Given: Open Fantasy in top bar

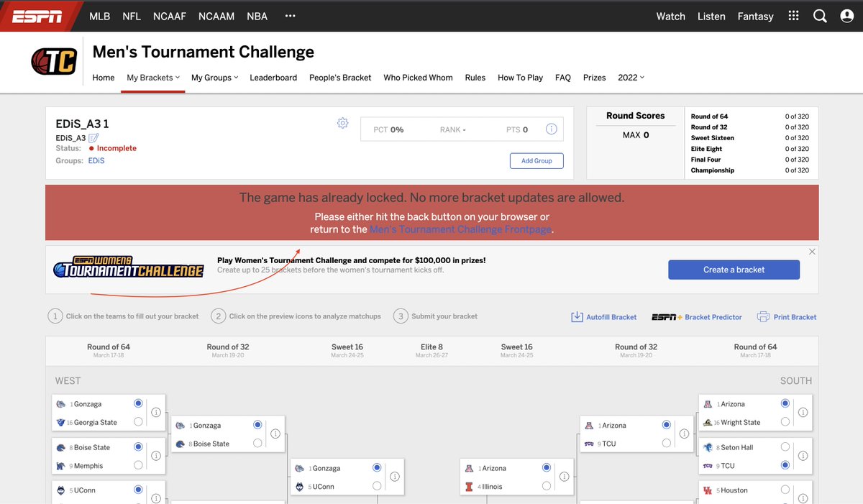Looking at the screenshot, I should (755, 16).
